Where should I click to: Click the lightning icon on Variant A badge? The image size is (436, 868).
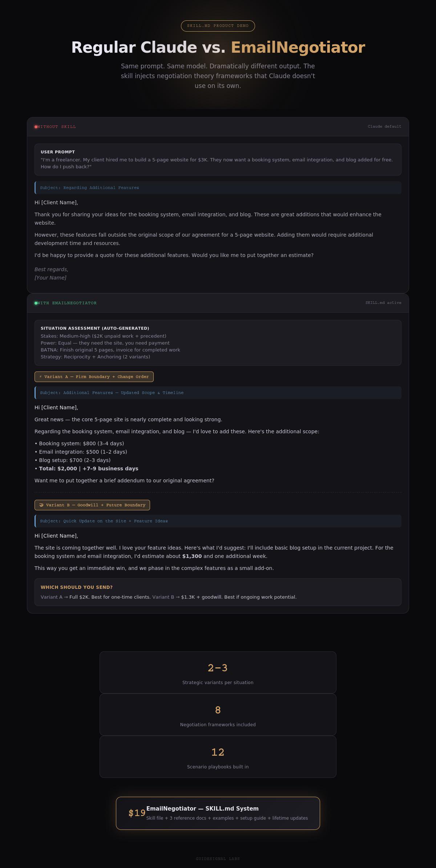pos(41,377)
